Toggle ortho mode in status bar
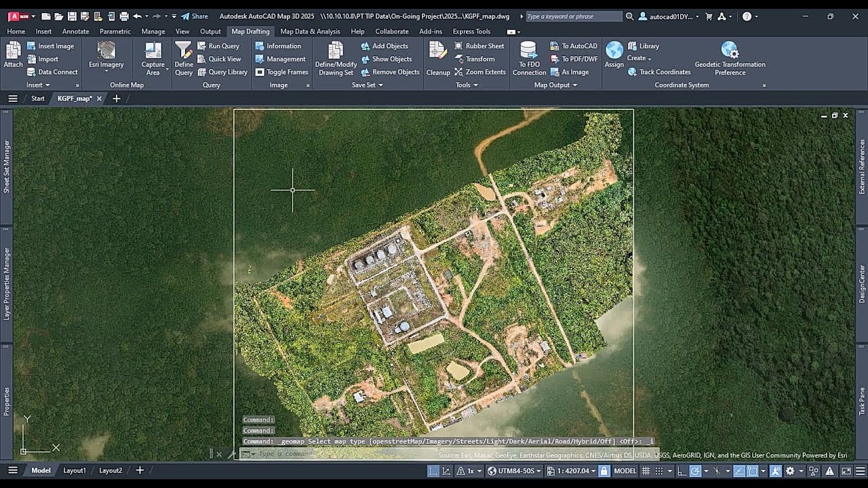Image resolution: width=868 pixels, height=488 pixels. [683, 471]
